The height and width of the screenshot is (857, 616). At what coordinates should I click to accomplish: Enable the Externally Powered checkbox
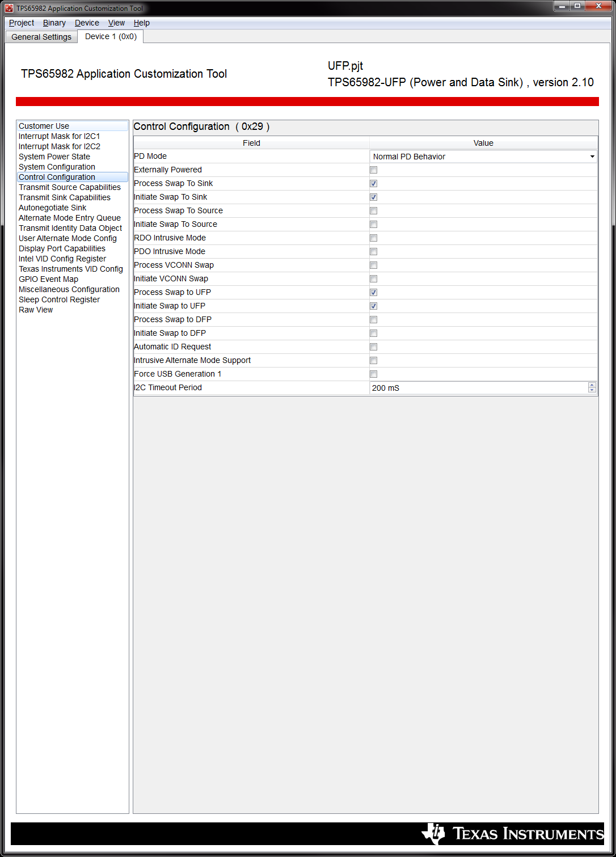(x=373, y=170)
